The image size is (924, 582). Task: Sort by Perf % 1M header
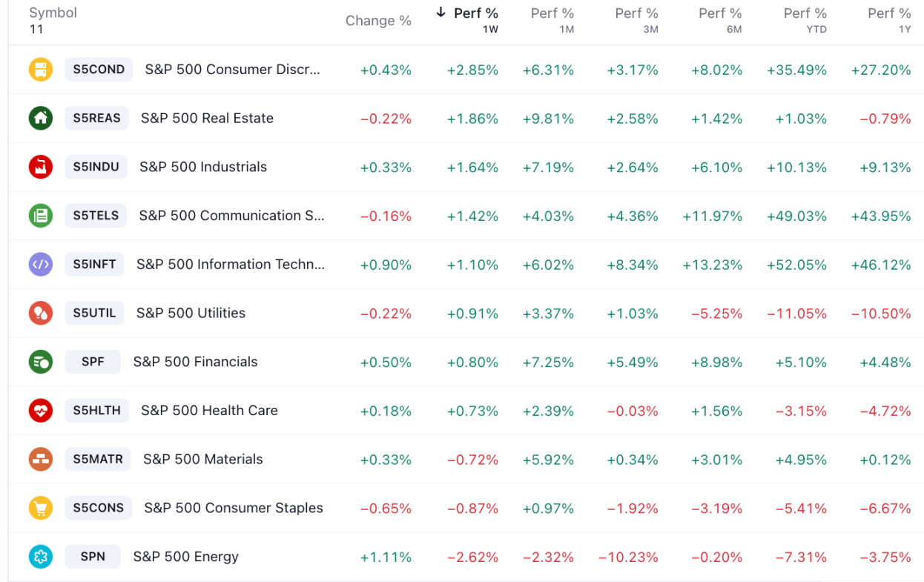click(x=552, y=13)
